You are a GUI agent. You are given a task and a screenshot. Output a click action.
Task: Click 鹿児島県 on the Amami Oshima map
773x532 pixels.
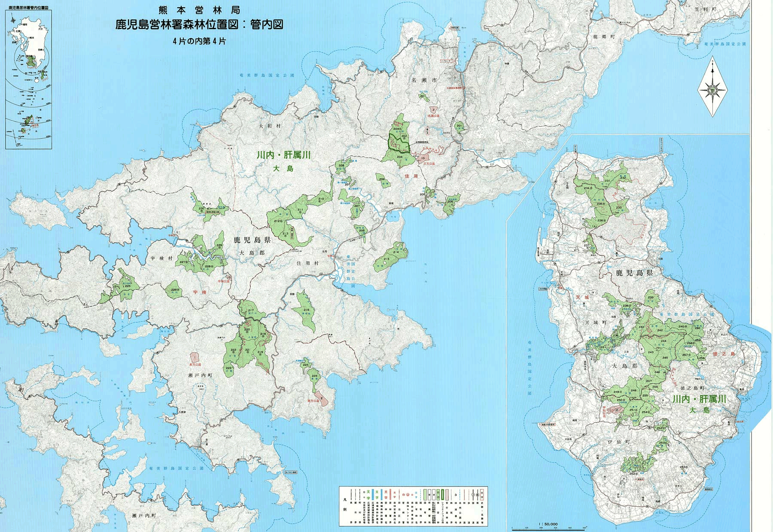pyautogui.click(x=252, y=240)
